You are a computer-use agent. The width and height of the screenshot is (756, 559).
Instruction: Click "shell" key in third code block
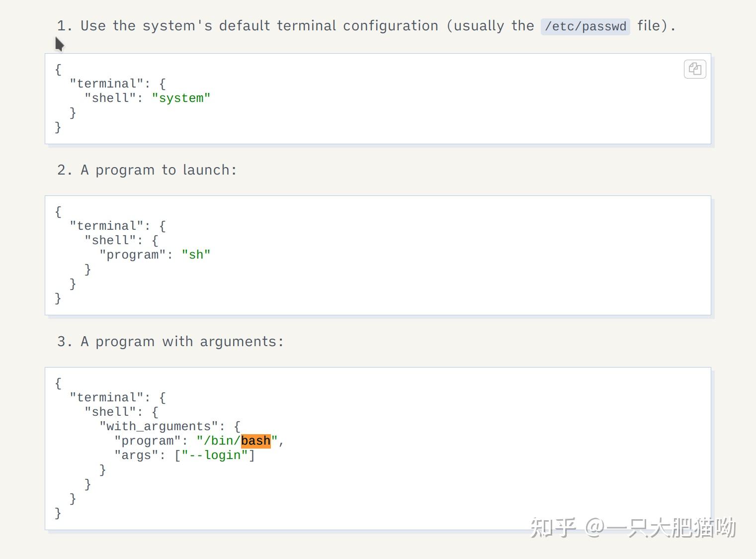click(x=110, y=412)
